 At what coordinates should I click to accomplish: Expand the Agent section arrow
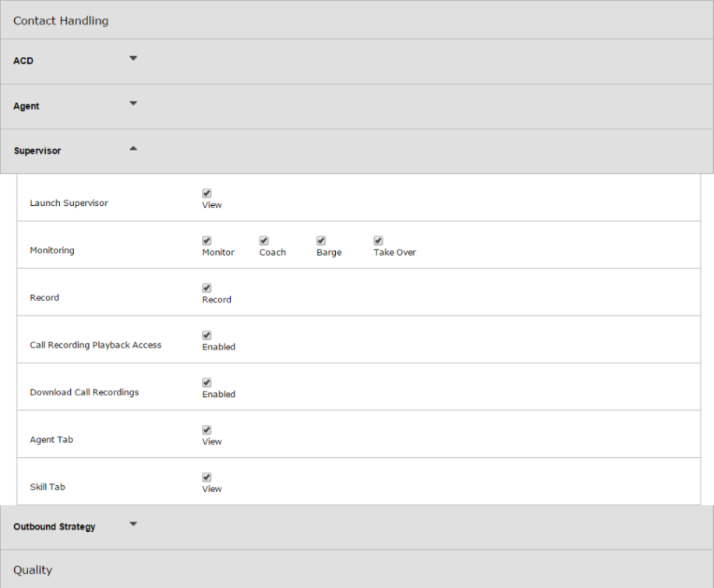[133, 104]
